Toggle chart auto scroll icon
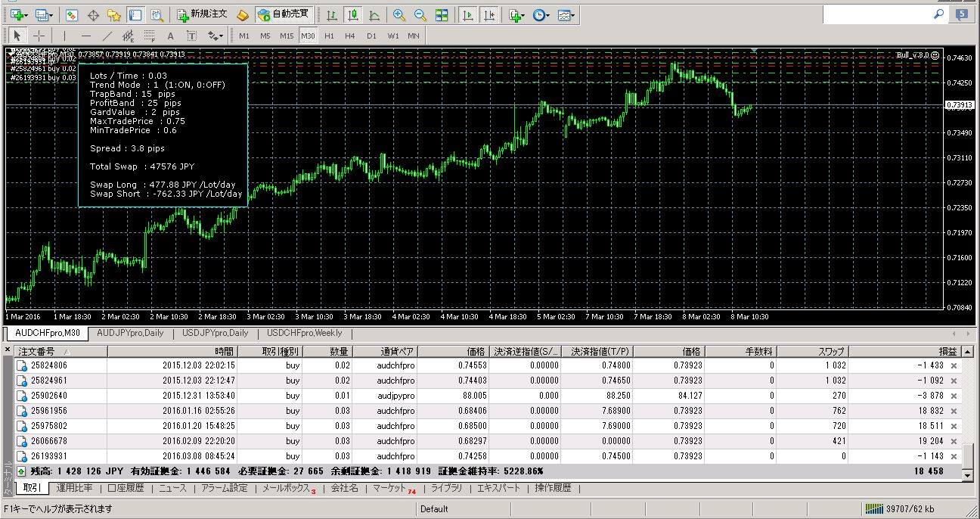Screen dimensions: 980x519 click(x=468, y=14)
